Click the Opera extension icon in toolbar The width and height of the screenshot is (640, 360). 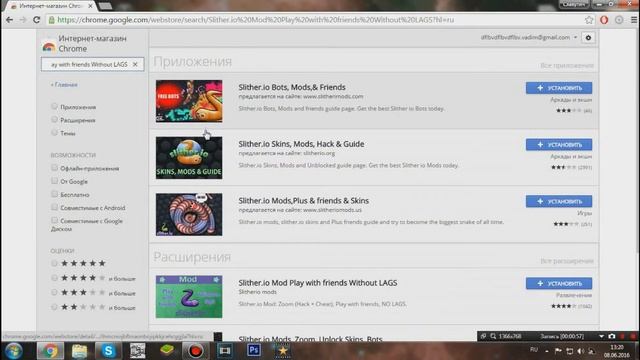coord(604,20)
